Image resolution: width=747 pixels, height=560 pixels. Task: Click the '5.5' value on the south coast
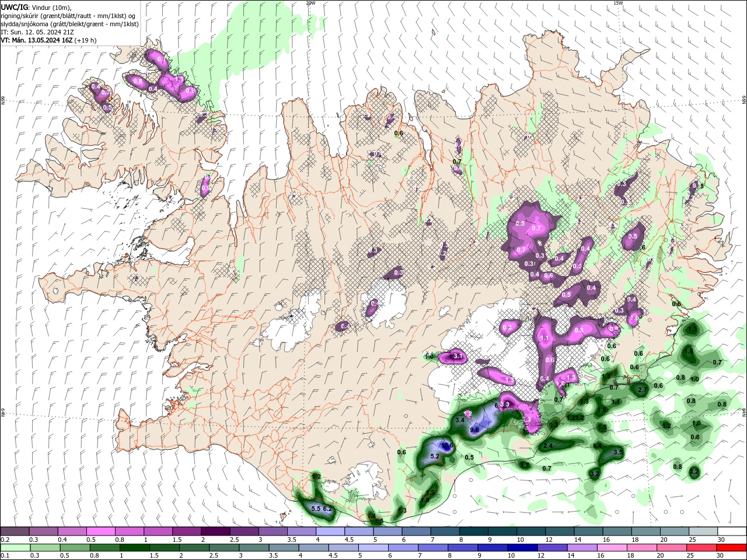pyautogui.click(x=316, y=509)
